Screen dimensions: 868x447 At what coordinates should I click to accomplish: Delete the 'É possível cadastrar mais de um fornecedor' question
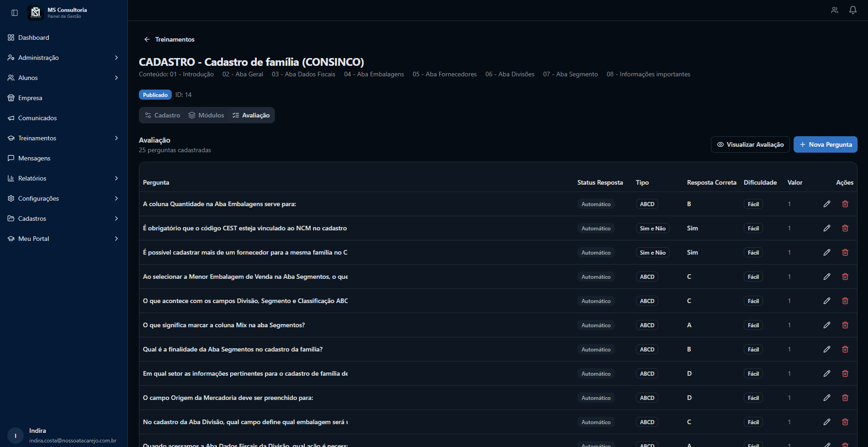[x=845, y=252]
